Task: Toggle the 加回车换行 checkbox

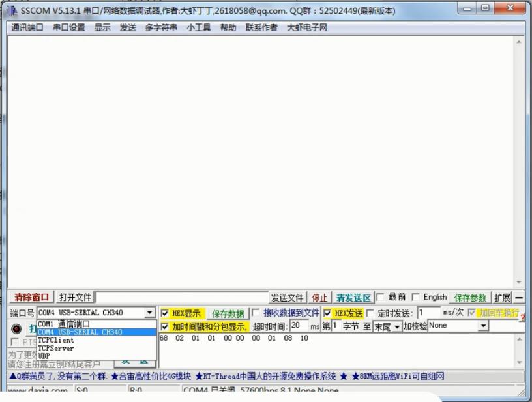Action: (471, 313)
